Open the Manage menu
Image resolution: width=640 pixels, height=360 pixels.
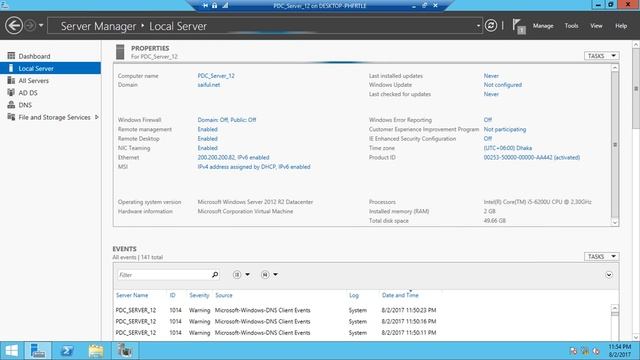pos(543,26)
